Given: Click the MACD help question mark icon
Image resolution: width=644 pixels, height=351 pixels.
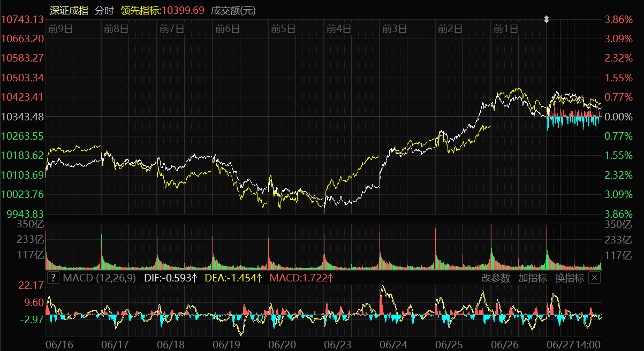Looking at the screenshot, I should coord(54,278).
